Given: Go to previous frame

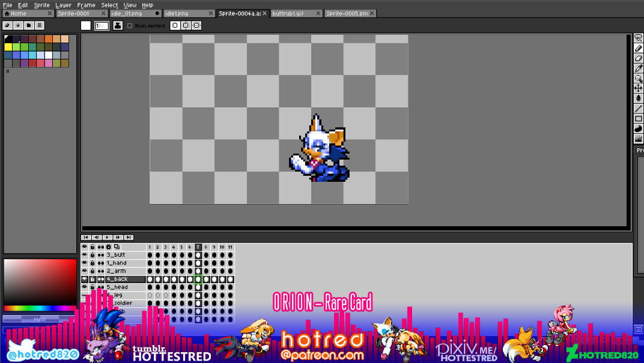Looking at the screenshot, I should pyautogui.click(x=97, y=238).
